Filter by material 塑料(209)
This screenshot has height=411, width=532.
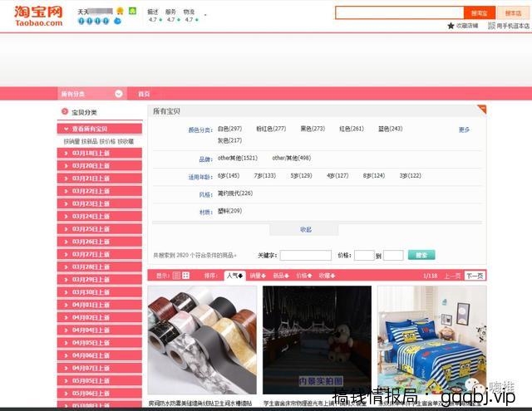(x=229, y=211)
